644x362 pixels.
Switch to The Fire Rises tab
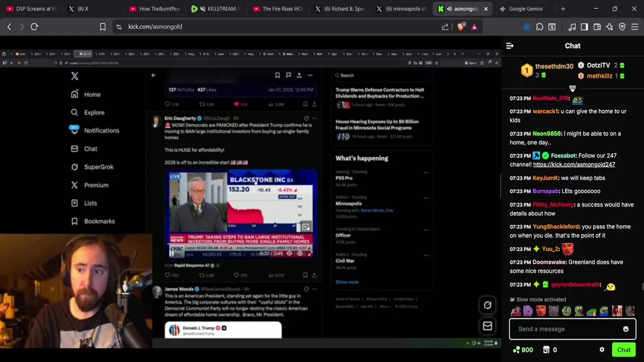(278, 9)
